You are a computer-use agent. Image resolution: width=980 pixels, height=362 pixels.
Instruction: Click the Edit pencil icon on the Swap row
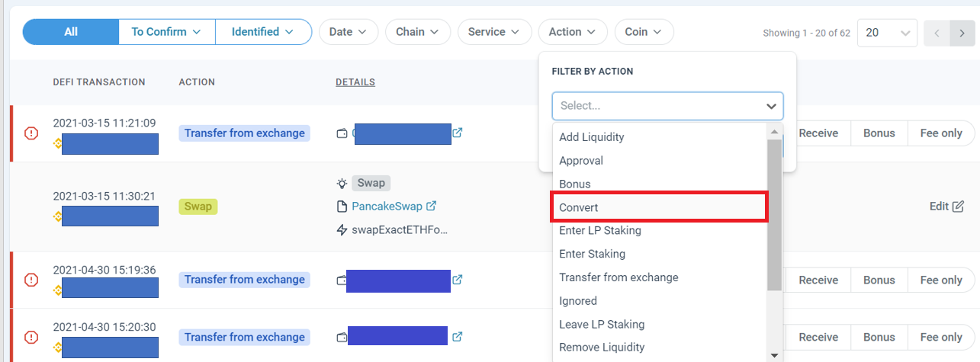(x=959, y=206)
